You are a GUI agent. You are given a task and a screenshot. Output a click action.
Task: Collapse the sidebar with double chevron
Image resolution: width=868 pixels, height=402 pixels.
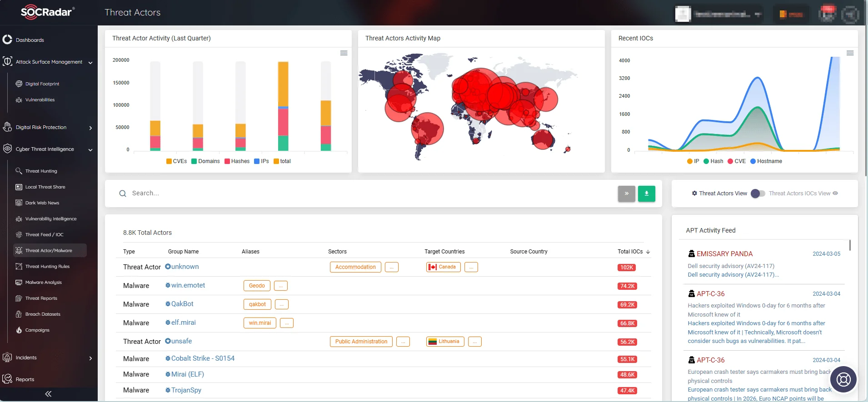48,394
